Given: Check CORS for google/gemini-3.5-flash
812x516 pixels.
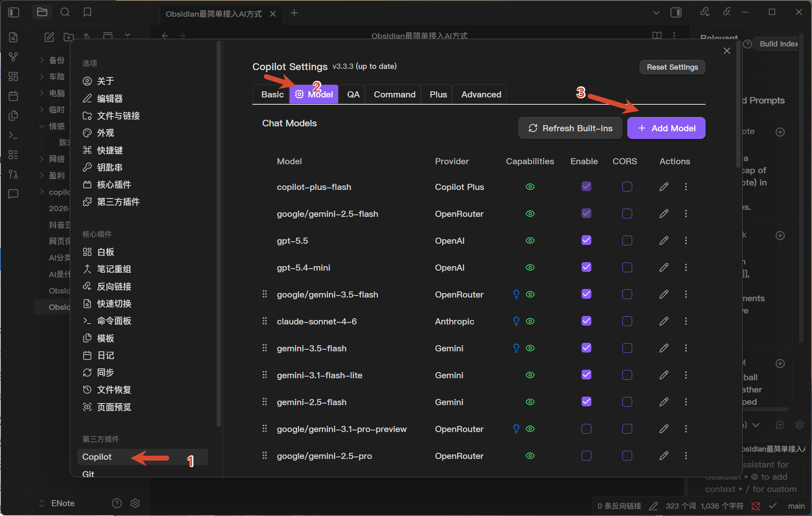Looking at the screenshot, I should [627, 294].
